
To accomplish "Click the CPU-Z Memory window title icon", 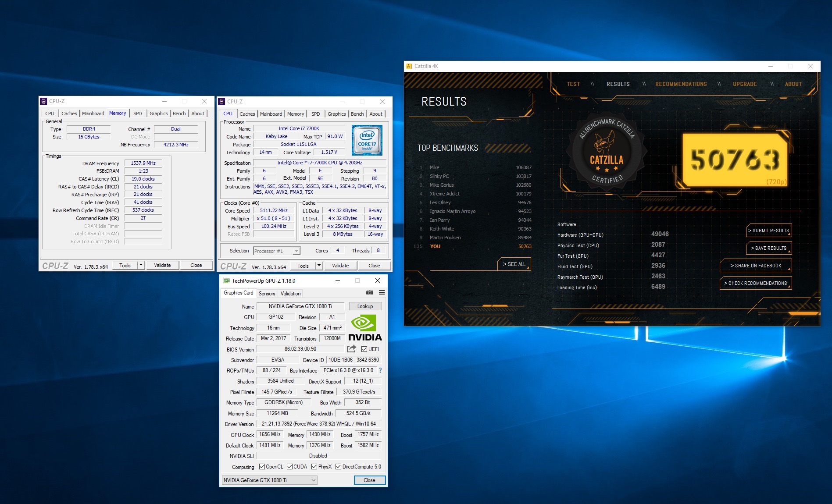I will pos(43,101).
